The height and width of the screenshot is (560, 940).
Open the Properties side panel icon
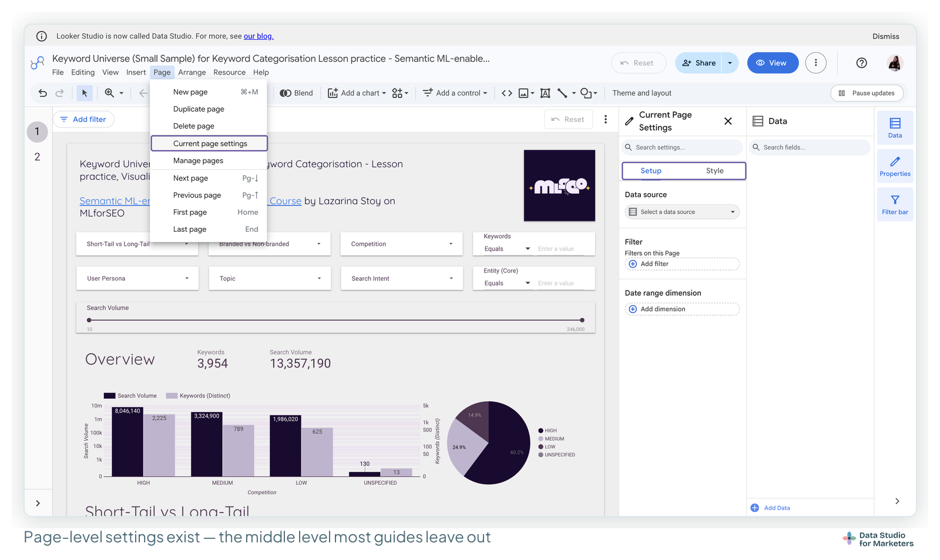(895, 166)
